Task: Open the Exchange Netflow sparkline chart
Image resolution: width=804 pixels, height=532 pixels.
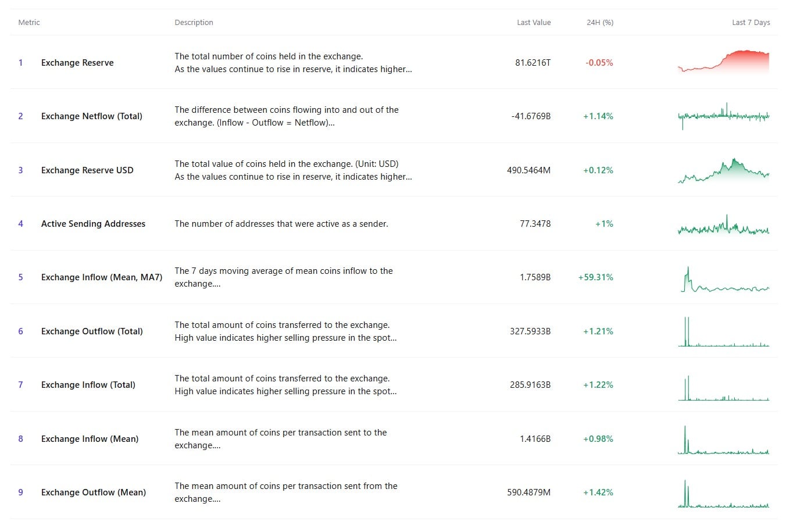Action: click(x=723, y=116)
